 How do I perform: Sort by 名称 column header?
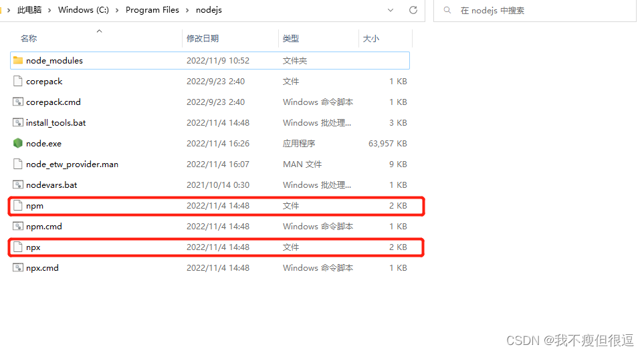[29, 39]
